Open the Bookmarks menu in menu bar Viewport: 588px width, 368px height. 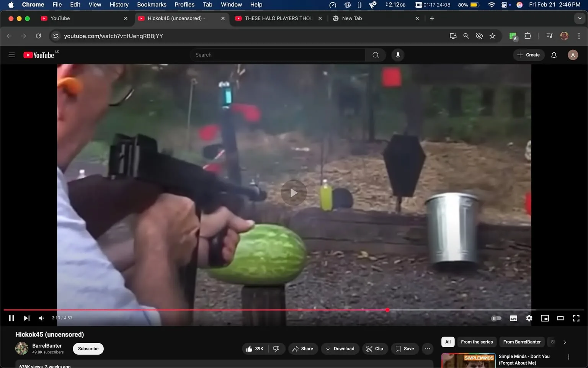(152, 5)
